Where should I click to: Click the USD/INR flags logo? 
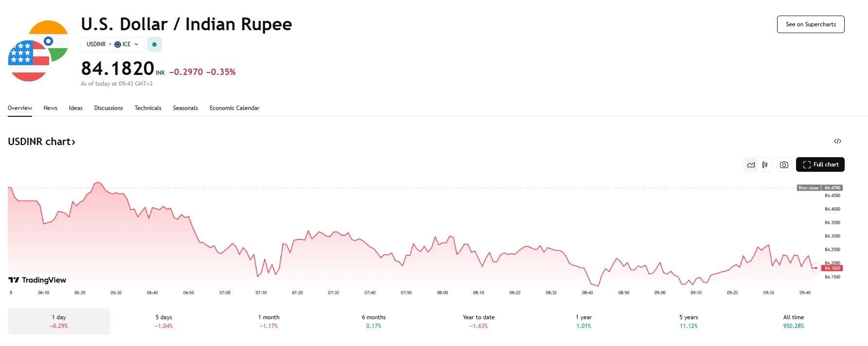[x=38, y=51]
